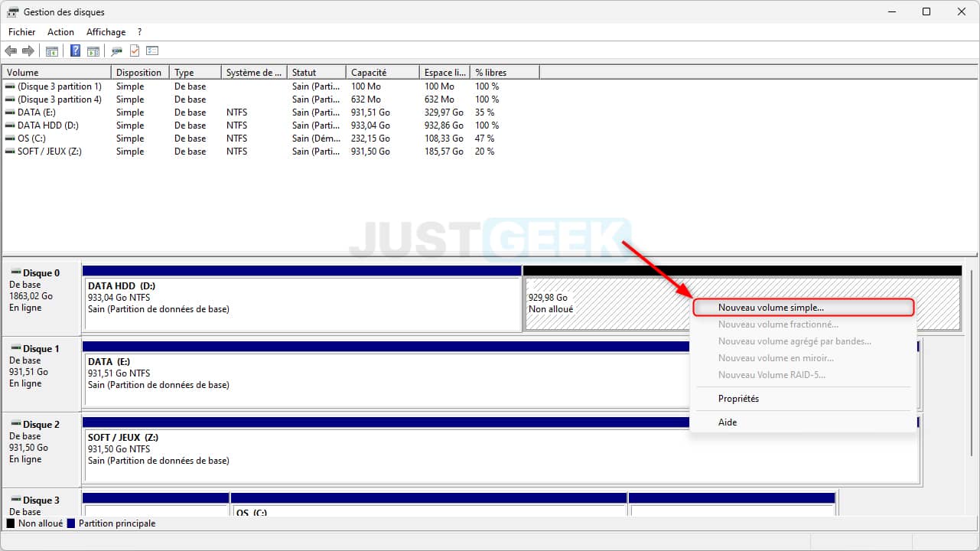Image resolution: width=980 pixels, height=551 pixels.
Task: Click the 20 % free percentage cell
Action: tap(485, 152)
